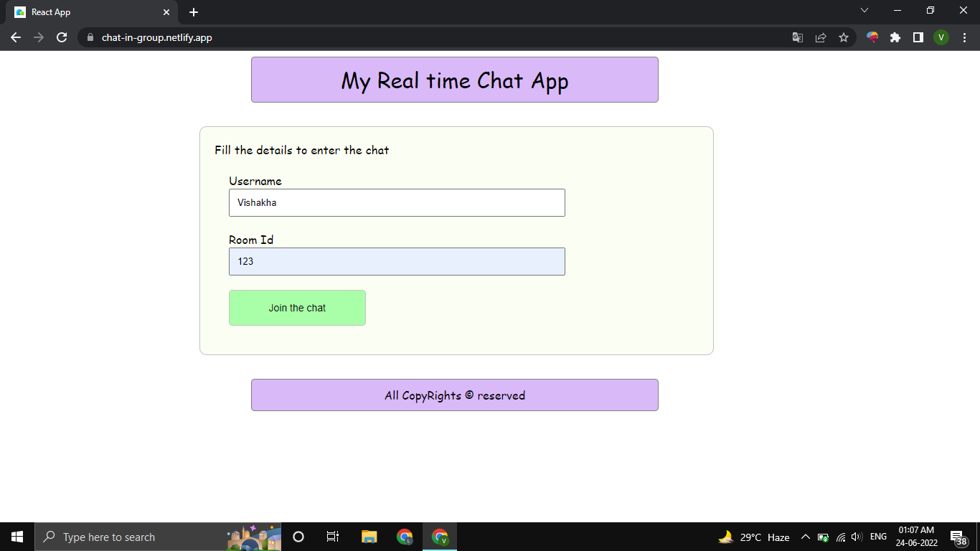Open the Chrome three-dot menu
This screenshot has height=551, width=980.
pyautogui.click(x=963, y=37)
